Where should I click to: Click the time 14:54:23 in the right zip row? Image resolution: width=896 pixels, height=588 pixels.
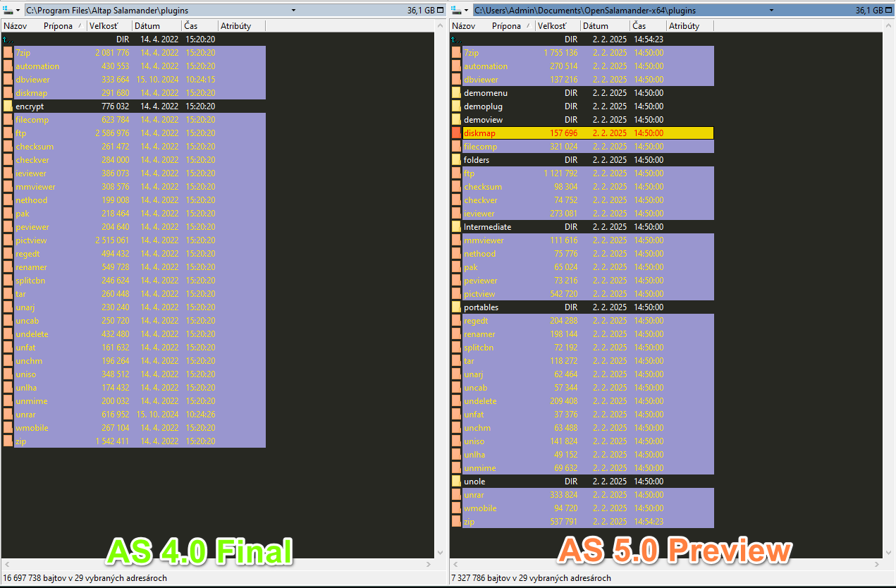click(x=649, y=522)
